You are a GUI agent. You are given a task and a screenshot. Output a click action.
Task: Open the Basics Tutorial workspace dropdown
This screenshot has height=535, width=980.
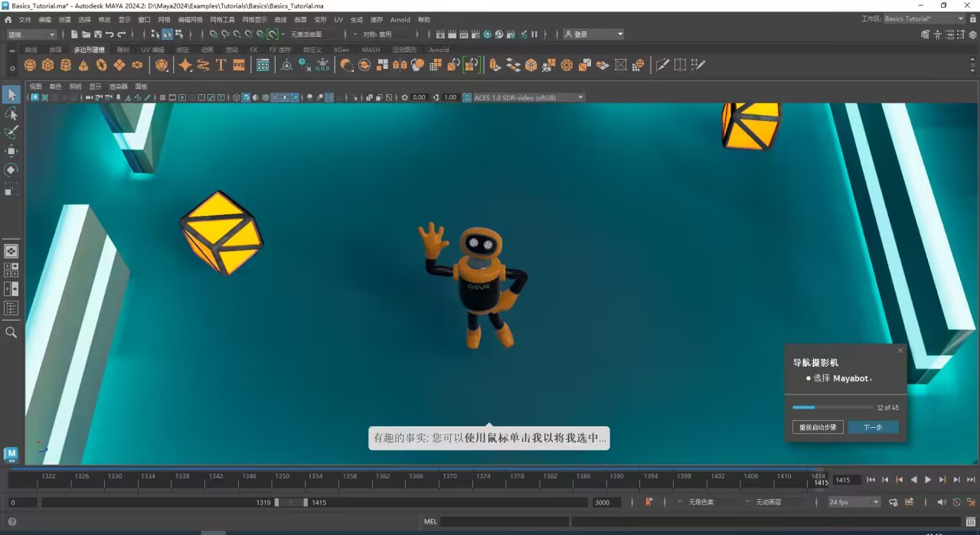(x=924, y=19)
